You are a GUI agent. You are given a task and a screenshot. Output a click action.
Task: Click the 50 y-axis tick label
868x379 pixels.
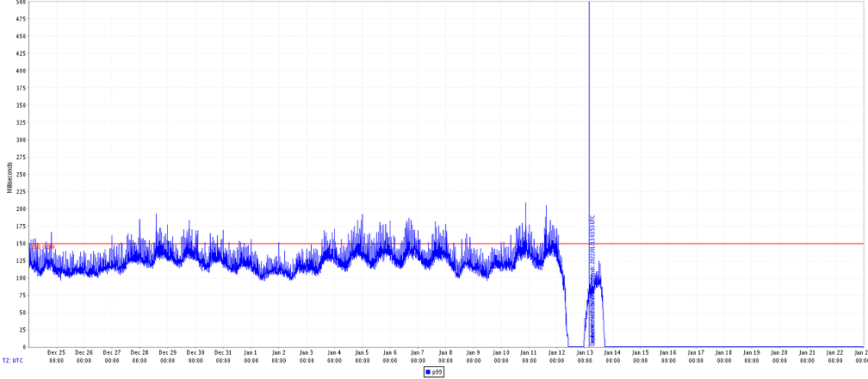coord(22,313)
